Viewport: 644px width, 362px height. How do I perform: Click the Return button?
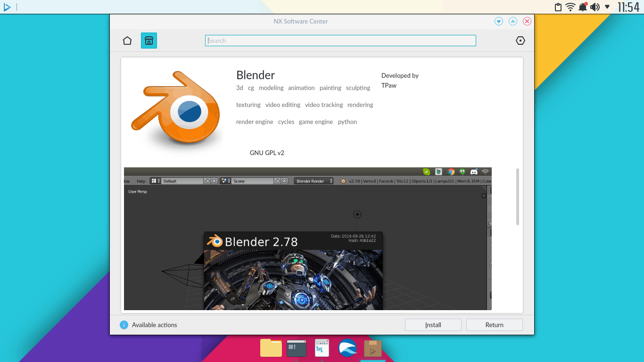[x=495, y=325]
